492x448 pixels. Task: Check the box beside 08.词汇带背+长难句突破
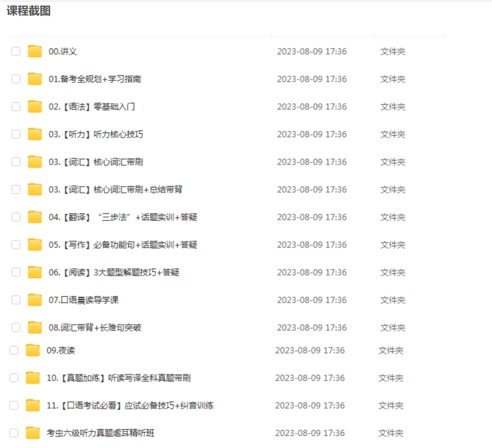point(16,328)
